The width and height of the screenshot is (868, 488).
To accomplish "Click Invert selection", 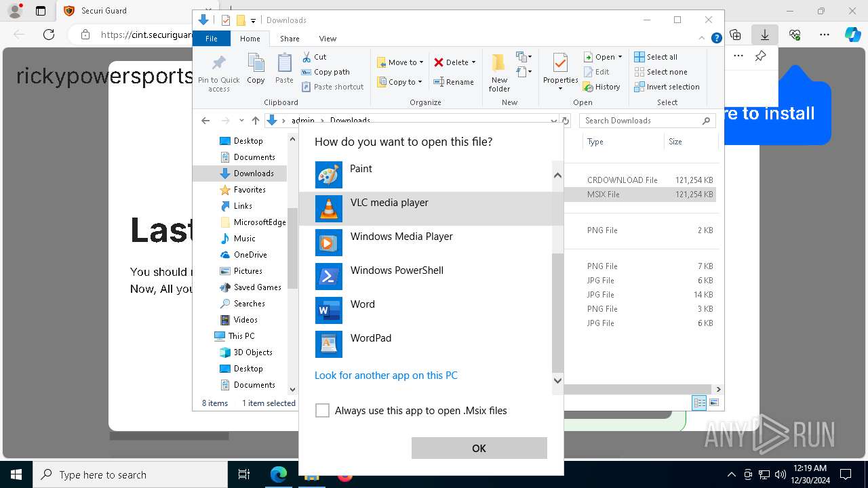I will click(667, 87).
